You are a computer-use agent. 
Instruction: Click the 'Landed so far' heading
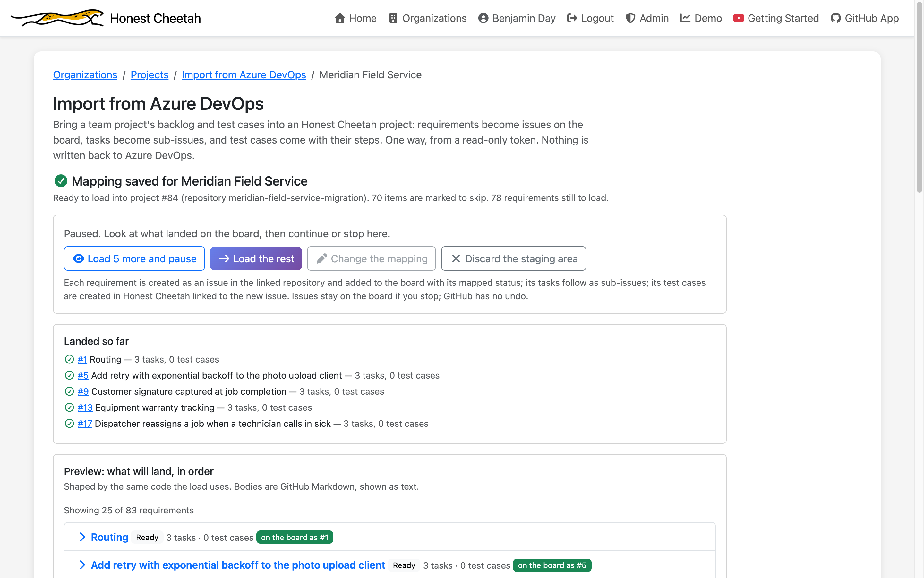(96, 341)
